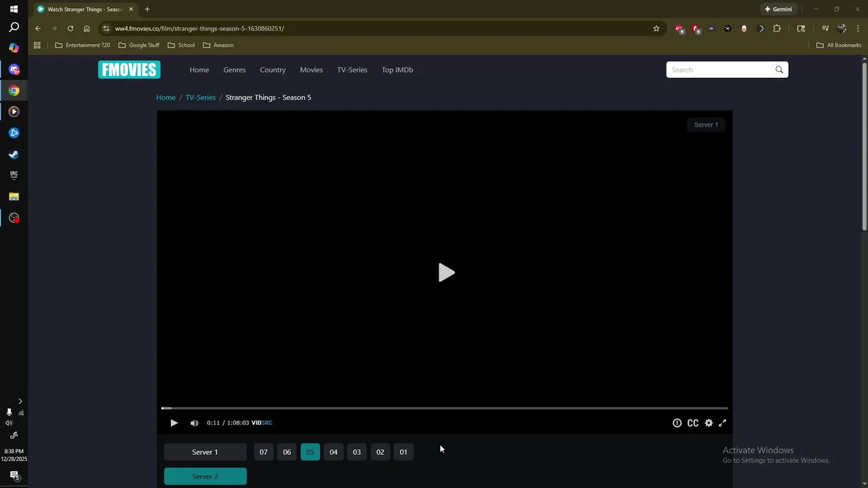Open Chrome media controls icon

[825, 28]
